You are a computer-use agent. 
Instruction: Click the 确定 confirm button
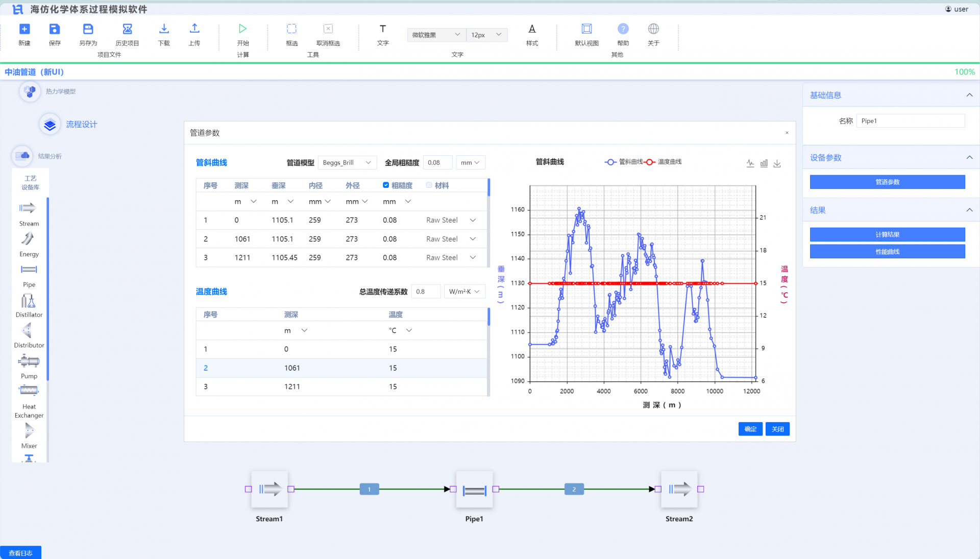(x=750, y=429)
